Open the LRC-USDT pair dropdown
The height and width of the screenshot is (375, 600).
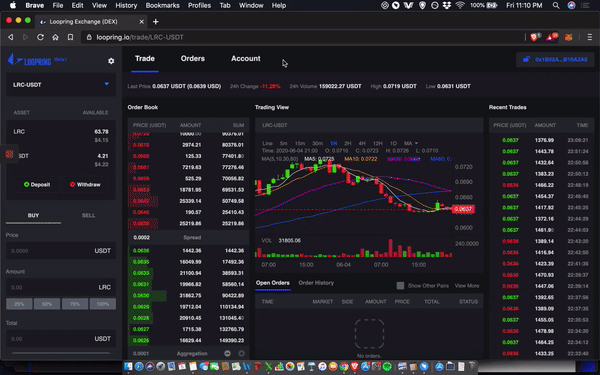pyautogui.click(x=61, y=85)
